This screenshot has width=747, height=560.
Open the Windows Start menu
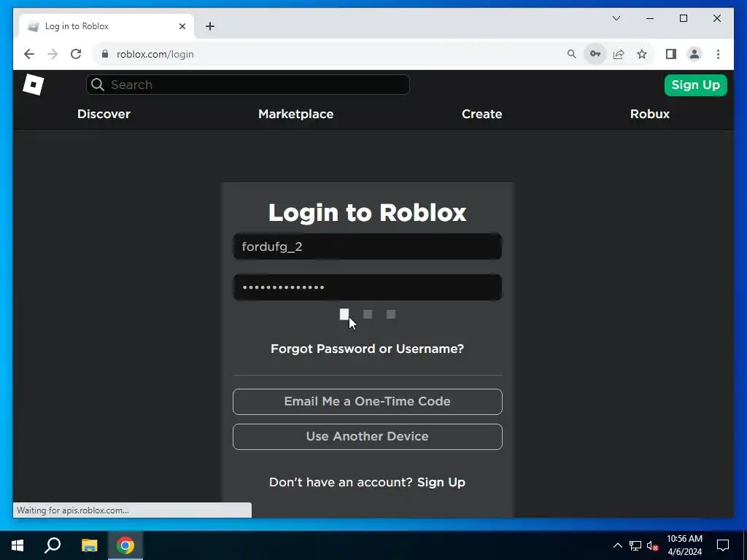(18, 545)
